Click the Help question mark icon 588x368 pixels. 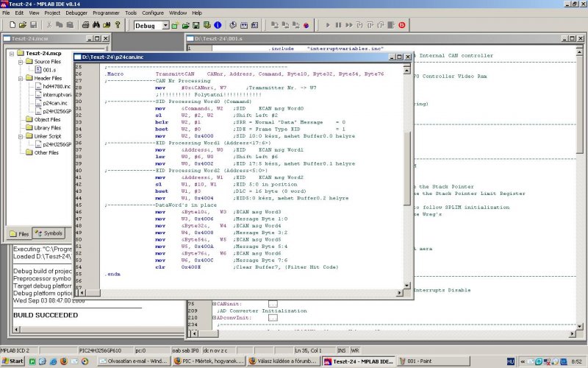coord(118,25)
